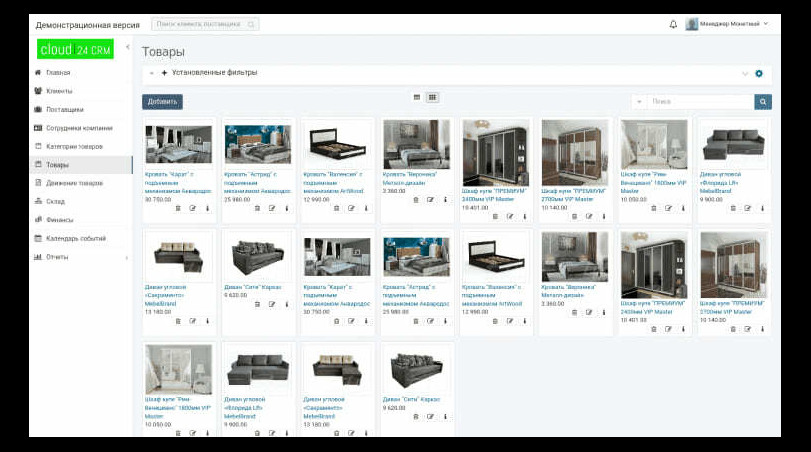The width and height of the screenshot is (811, 452).
Task: Switch to list view layout
Action: (x=418, y=97)
